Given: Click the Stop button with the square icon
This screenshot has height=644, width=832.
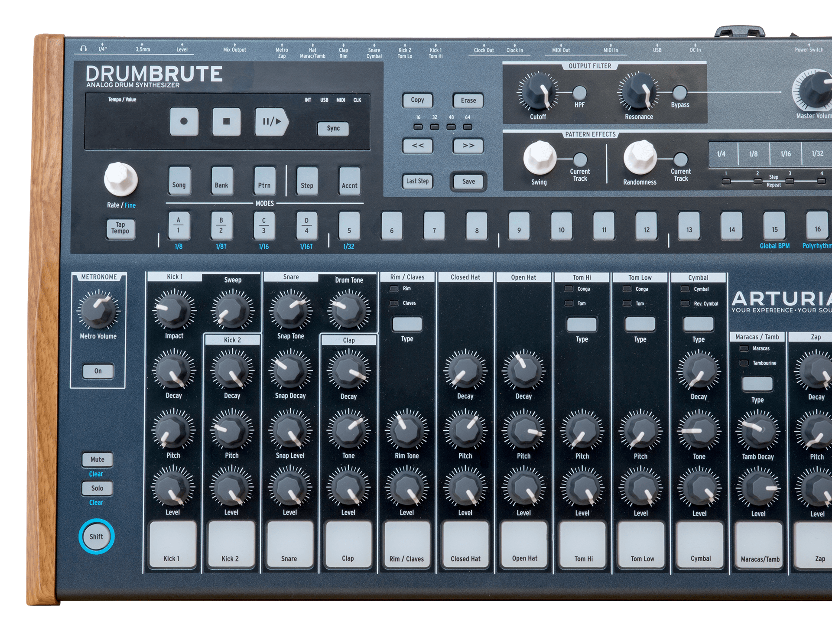Looking at the screenshot, I should pyautogui.click(x=227, y=122).
